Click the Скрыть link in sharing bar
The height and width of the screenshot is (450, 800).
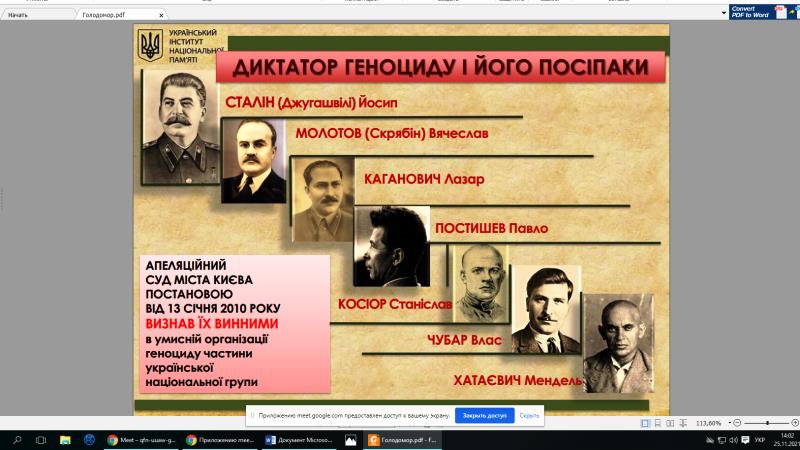coord(529,415)
